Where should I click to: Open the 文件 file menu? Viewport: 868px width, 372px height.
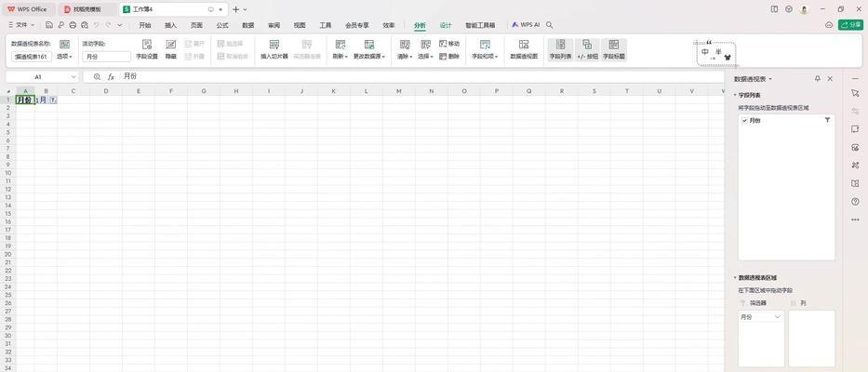[21, 25]
